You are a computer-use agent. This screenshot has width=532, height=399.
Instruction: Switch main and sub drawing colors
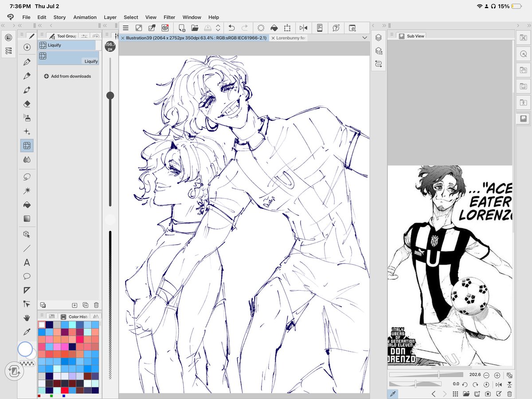pyautogui.click(x=13, y=371)
